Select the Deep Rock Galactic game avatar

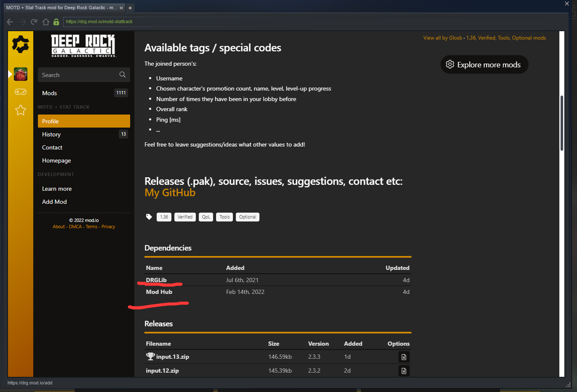click(x=21, y=74)
